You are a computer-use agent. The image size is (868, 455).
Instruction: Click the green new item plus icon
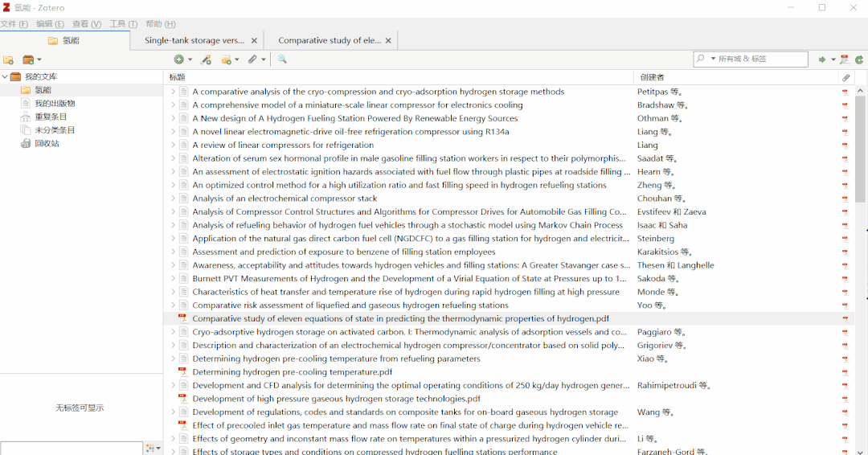click(x=178, y=59)
